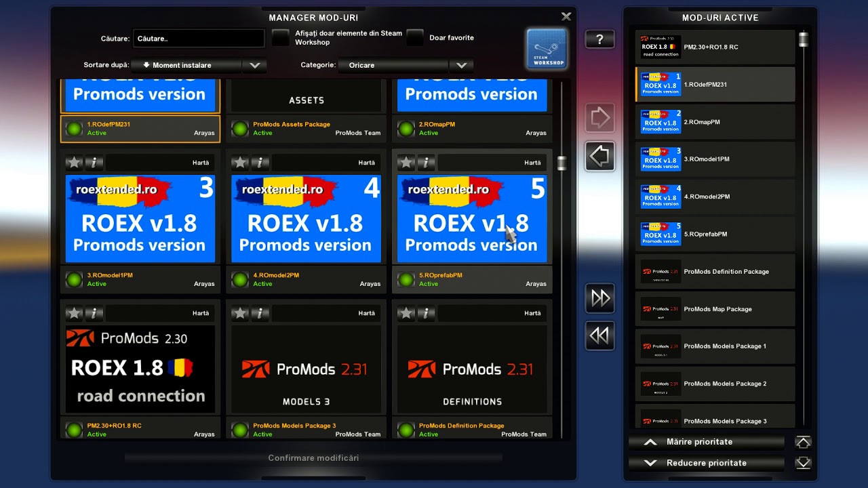Favorite star on 3.ROmodel1PM card
Screen dimensions: 868x488
click(74, 163)
